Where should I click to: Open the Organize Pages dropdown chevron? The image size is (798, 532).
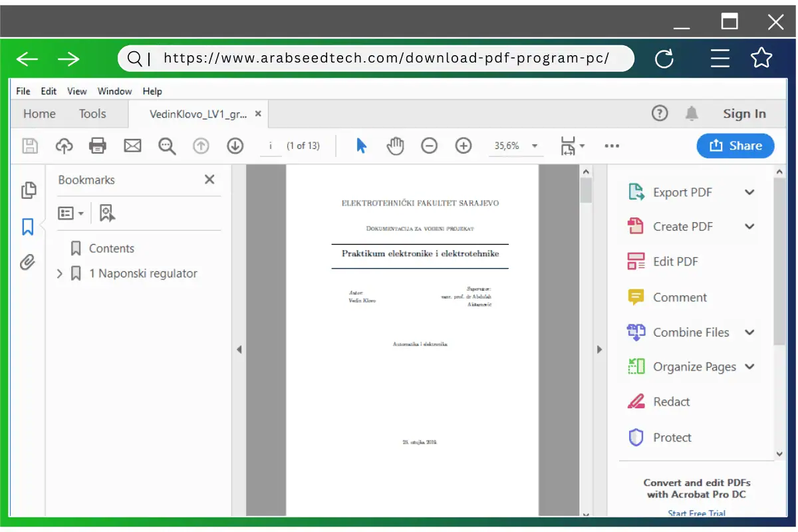tap(751, 366)
